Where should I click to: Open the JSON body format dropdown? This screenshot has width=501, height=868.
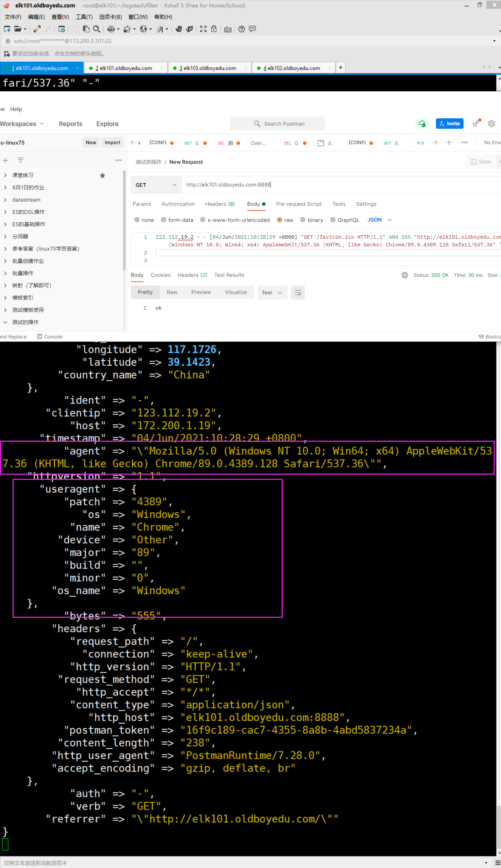[379, 220]
